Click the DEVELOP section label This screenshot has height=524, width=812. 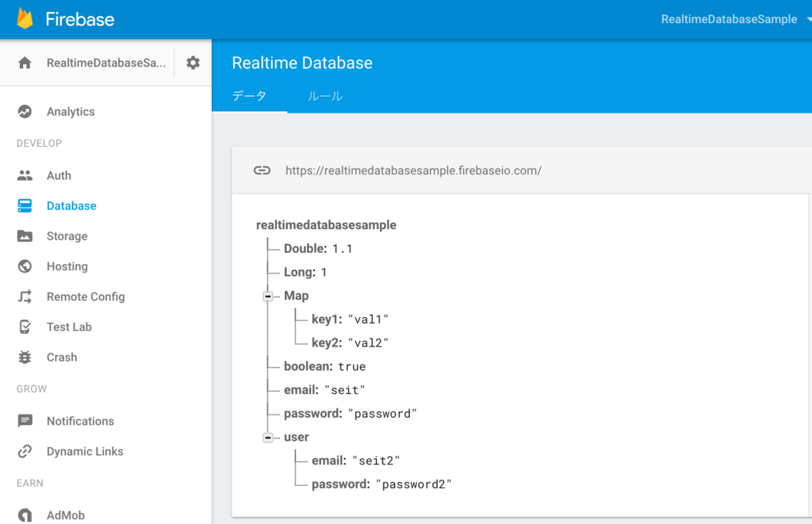click(x=39, y=143)
